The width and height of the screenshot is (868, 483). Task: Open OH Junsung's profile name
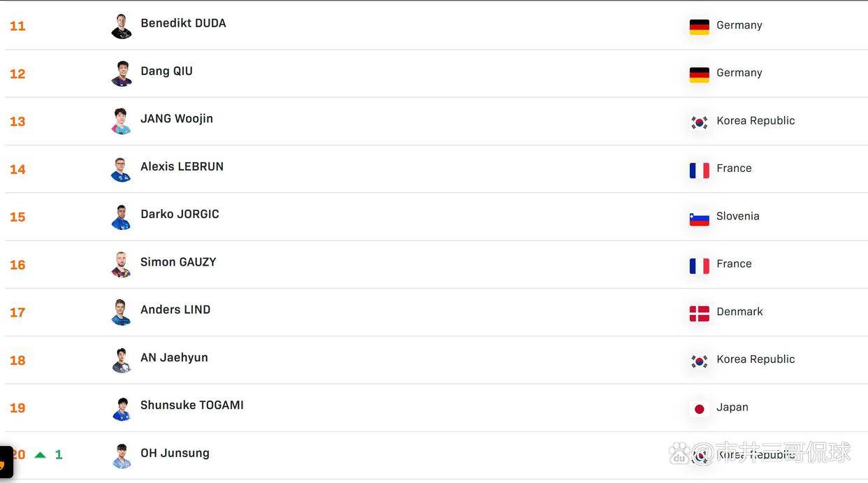coord(175,453)
